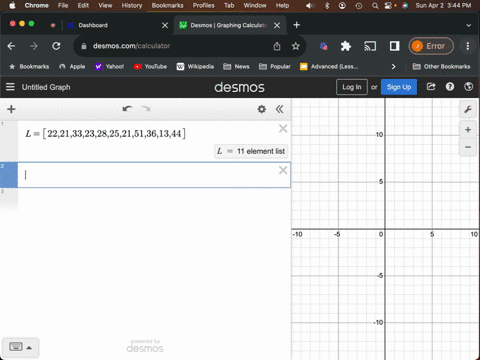
Task: Go forward in Chrome
Action: click(34, 46)
